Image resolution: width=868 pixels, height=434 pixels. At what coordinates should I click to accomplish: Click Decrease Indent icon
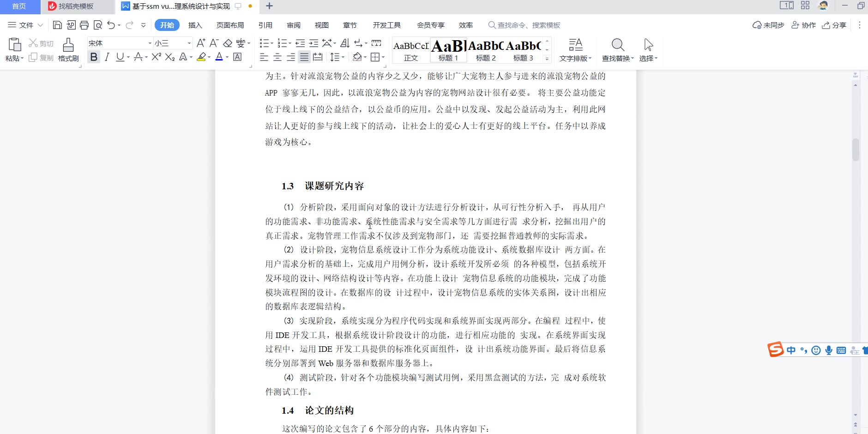[x=300, y=43]
